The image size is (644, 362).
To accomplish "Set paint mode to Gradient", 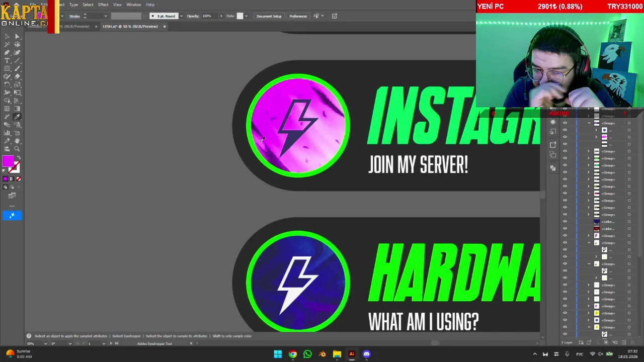I will click(12, 179).
